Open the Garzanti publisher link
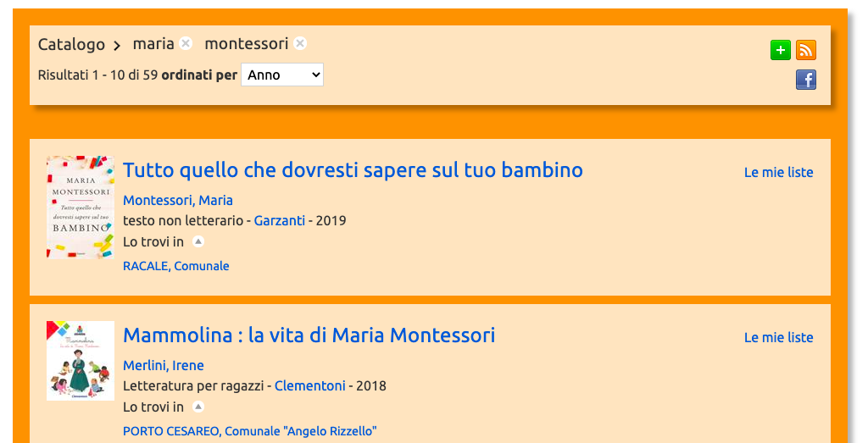The image size is (868, 443). click(280, 221)
